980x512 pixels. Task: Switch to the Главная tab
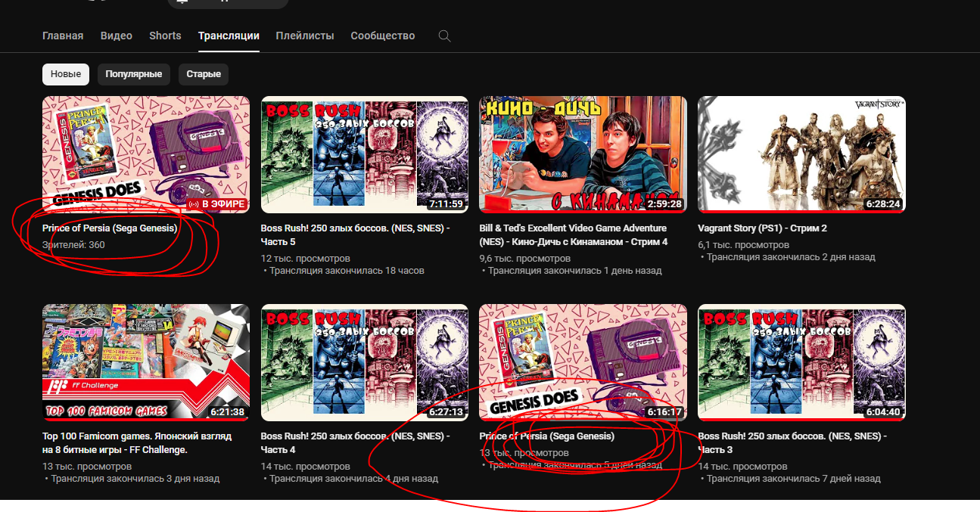(x=63, y=36)
